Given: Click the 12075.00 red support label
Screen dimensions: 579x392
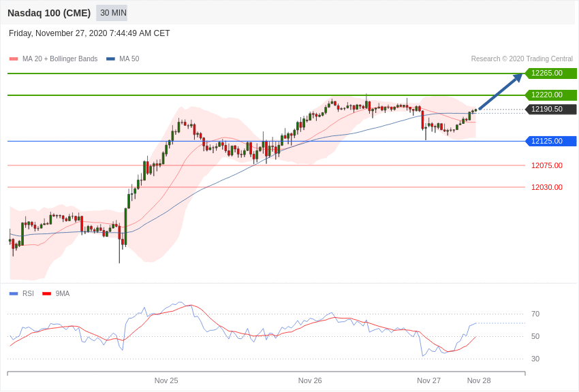Looking at the screenshot, I should 547,165.
